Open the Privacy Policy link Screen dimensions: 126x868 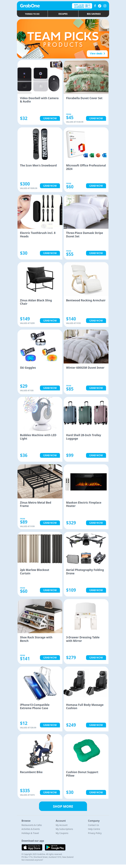point(95,833)
